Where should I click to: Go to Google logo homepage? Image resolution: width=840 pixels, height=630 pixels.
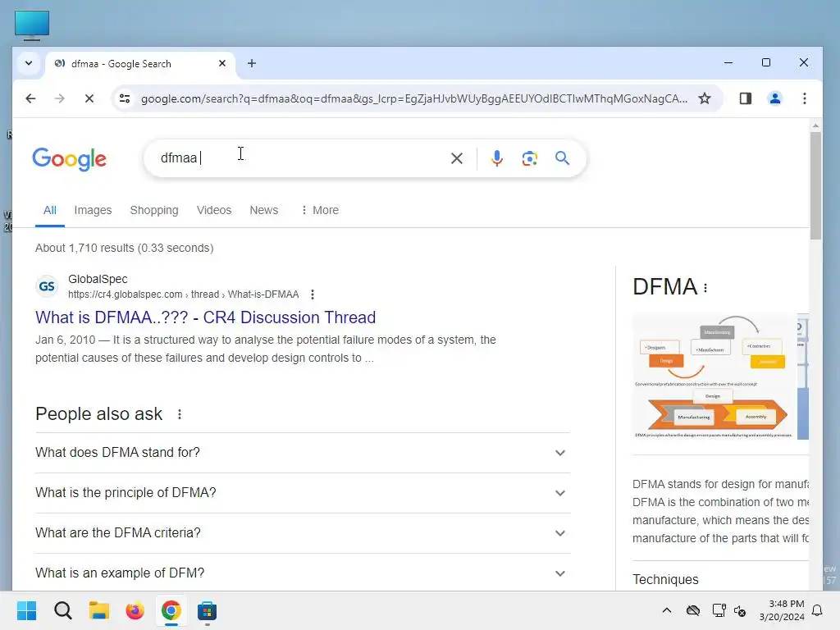click(69, 159)
